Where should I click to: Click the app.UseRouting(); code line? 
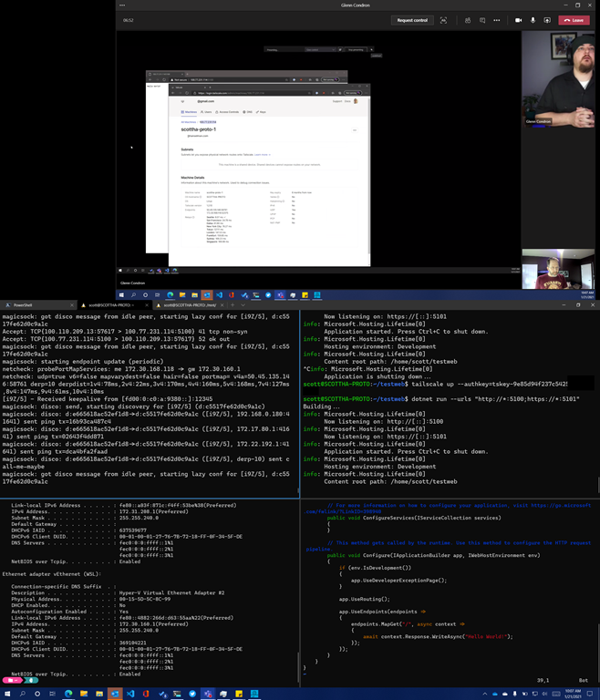tap(364, 599)
